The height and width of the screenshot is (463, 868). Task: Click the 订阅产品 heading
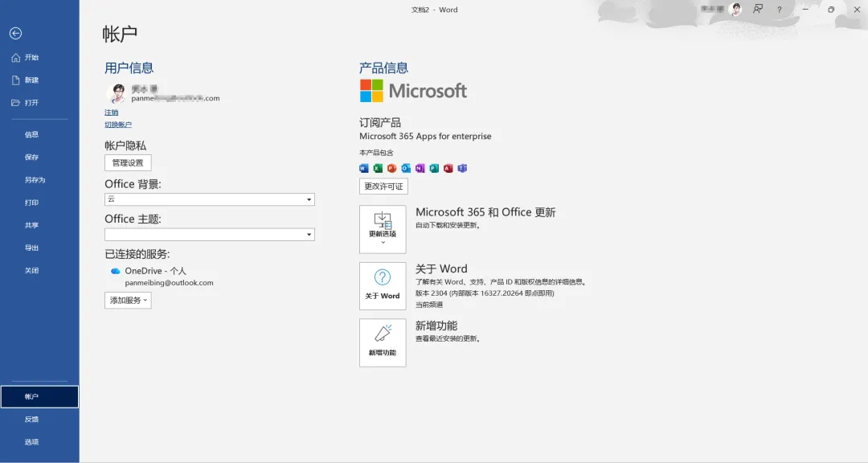pyautogui.click(x=379, y=123)
